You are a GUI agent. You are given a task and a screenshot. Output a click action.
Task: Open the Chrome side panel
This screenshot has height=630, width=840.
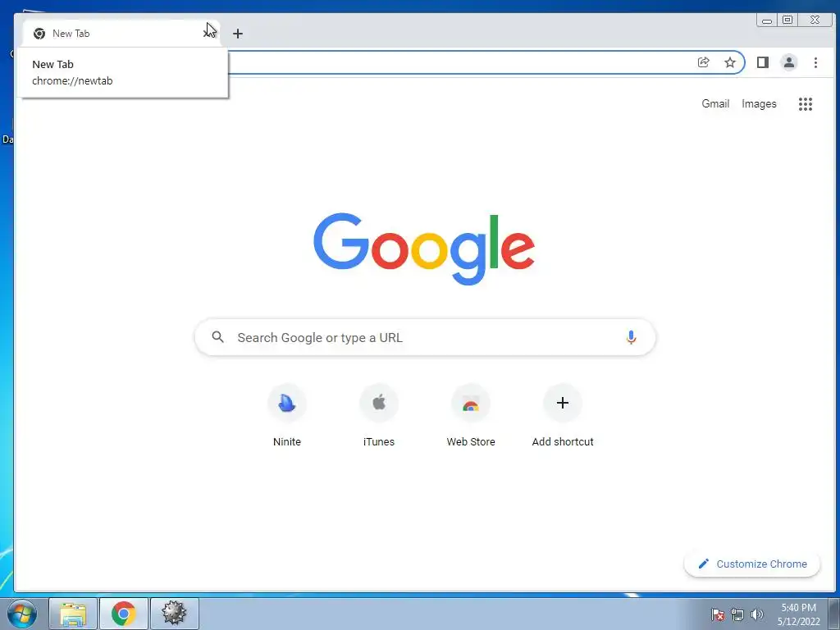(763, 62)
